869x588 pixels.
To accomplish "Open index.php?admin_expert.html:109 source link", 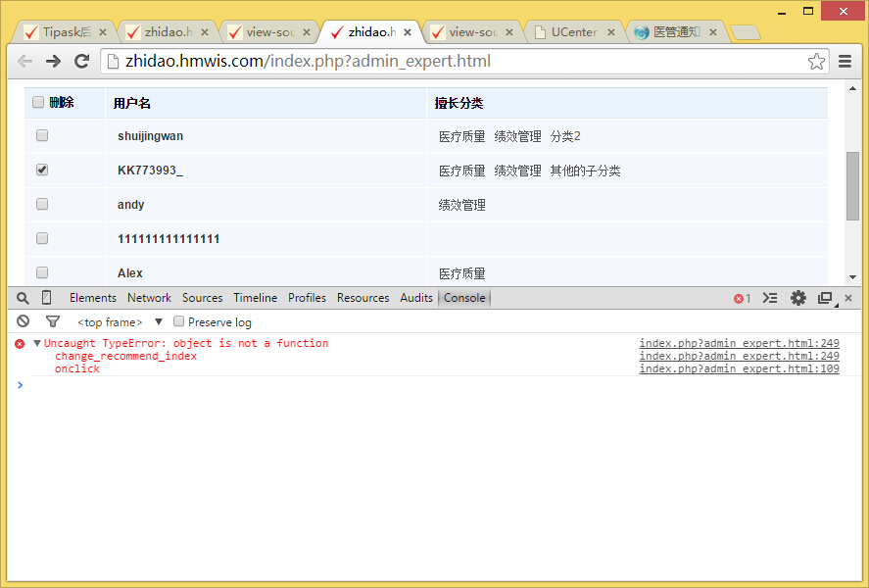I will pyautogui.click(x=739, y=368).
